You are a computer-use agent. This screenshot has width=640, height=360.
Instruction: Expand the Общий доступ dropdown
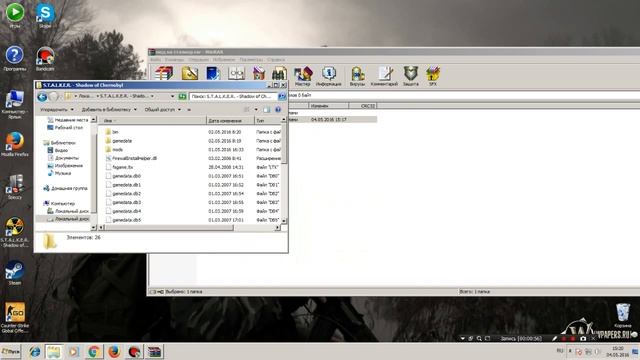coord(162,109)
